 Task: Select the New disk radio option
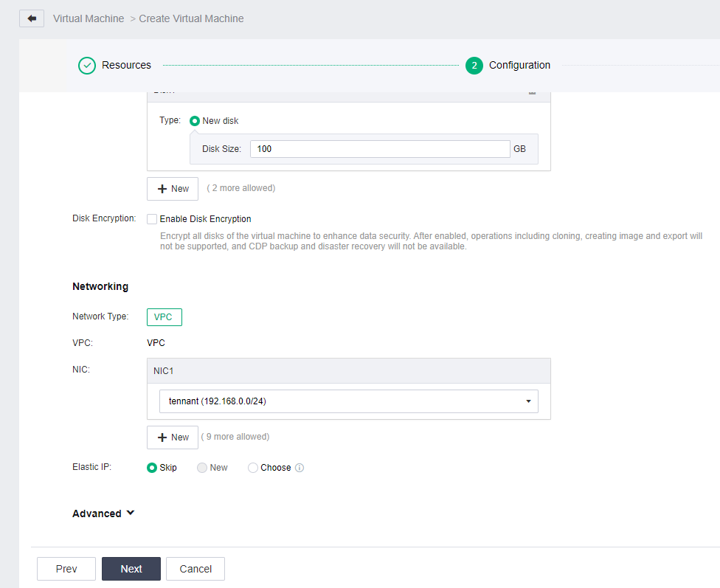(195, 121)
